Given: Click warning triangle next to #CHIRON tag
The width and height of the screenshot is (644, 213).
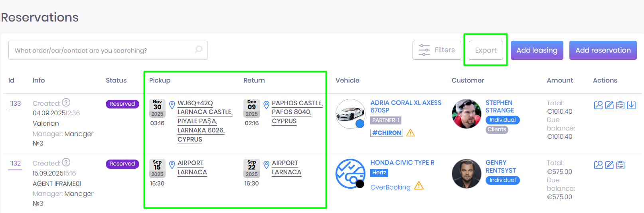Looking at the screenshot, I should [410, 133].
